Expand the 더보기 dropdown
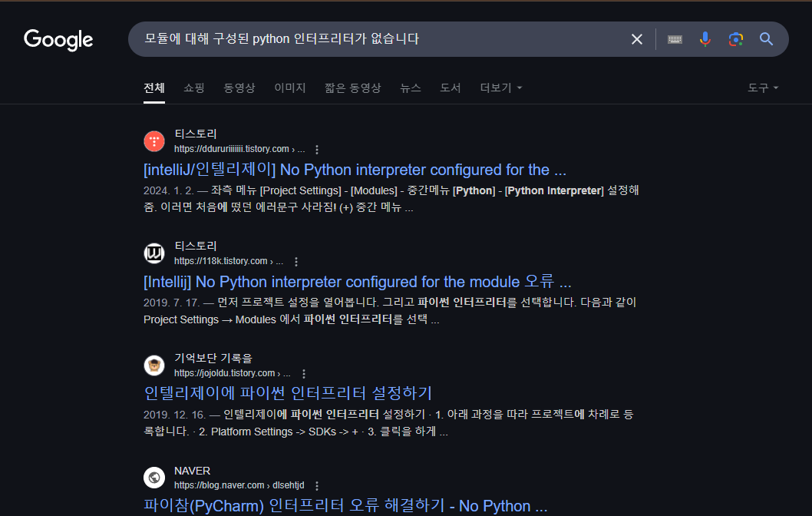 coord(500,88)
